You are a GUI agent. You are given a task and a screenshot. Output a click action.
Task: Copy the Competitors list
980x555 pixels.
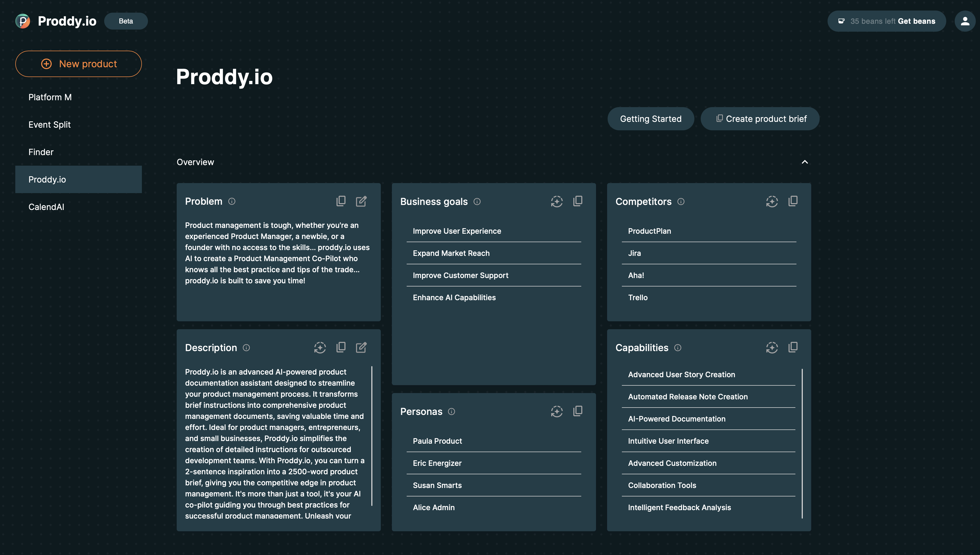793,201
